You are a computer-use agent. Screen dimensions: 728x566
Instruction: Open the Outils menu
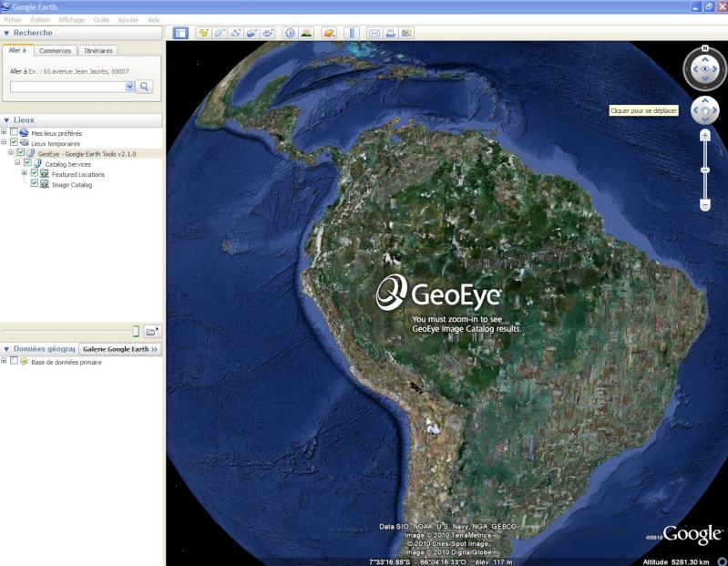click(101, 20)
